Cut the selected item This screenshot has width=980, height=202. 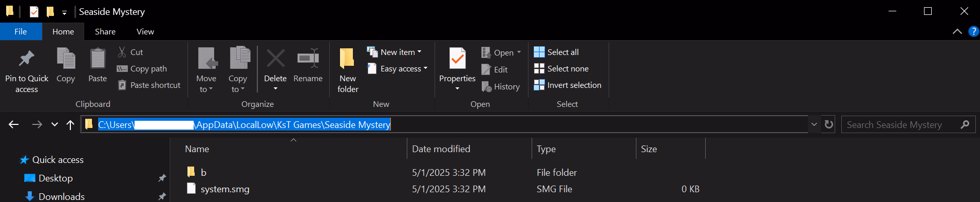tap(130, 52)
